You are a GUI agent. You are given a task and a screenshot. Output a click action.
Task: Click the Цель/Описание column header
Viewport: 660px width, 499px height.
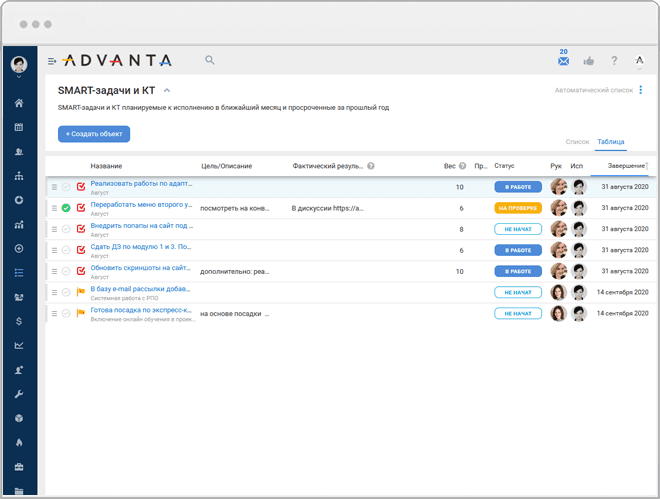[226, 166]
